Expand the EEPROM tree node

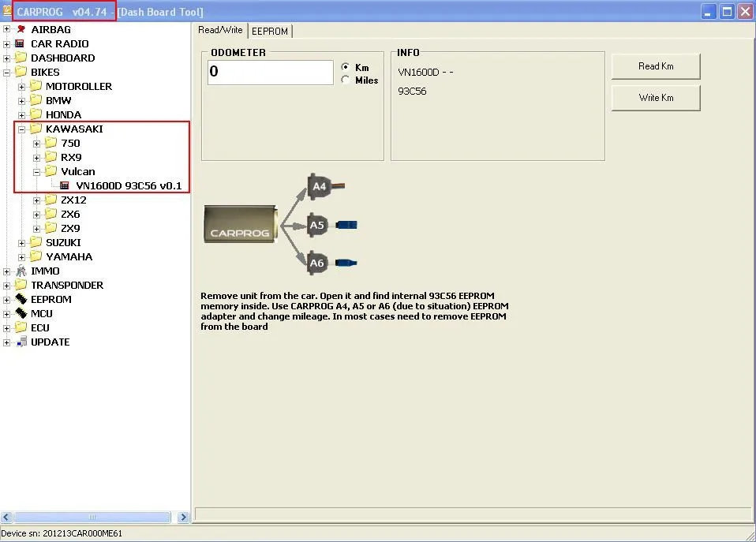pyautogui.click(x=7, y=300)
